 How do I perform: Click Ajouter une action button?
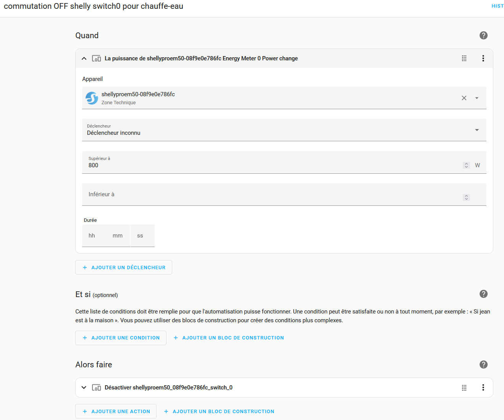point(116,412)
